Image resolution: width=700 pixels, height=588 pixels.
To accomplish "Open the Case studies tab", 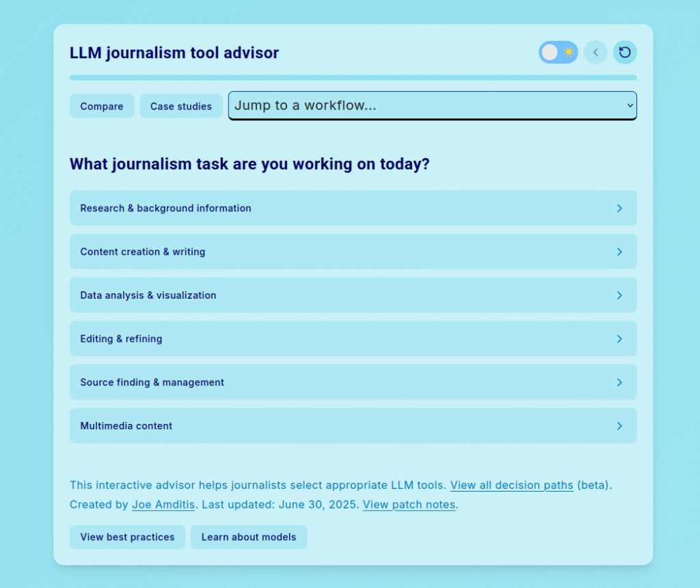I will (x=181, y=106).
